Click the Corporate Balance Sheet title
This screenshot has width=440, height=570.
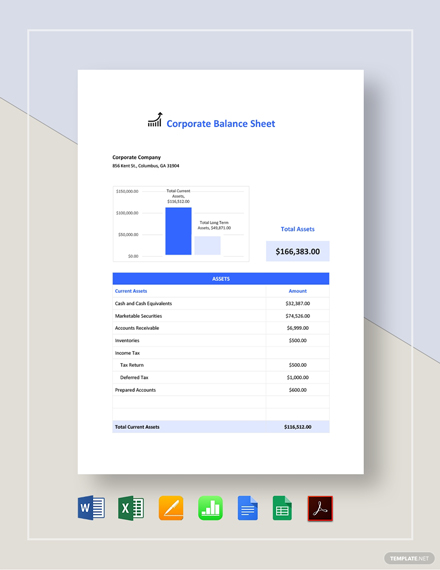pos(221,124)
